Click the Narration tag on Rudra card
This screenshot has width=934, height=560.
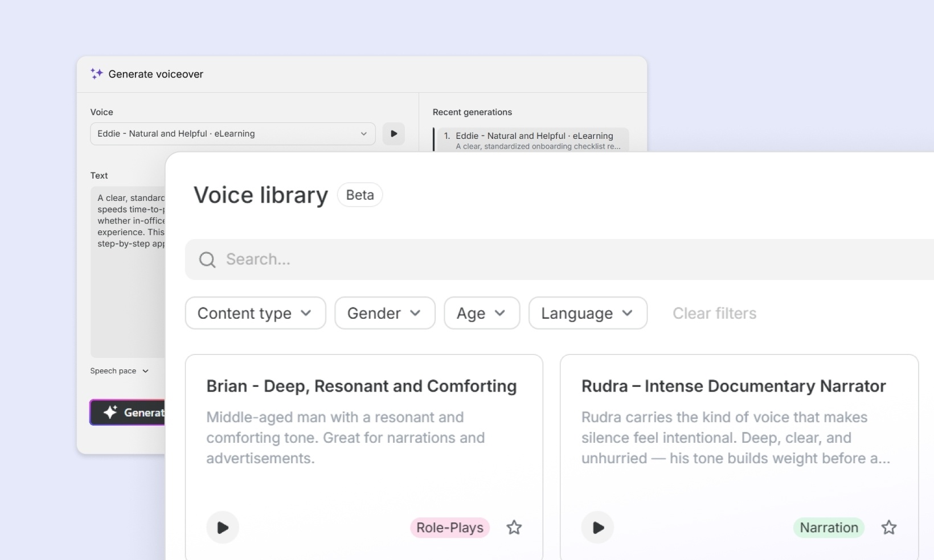tap(829, 528)
